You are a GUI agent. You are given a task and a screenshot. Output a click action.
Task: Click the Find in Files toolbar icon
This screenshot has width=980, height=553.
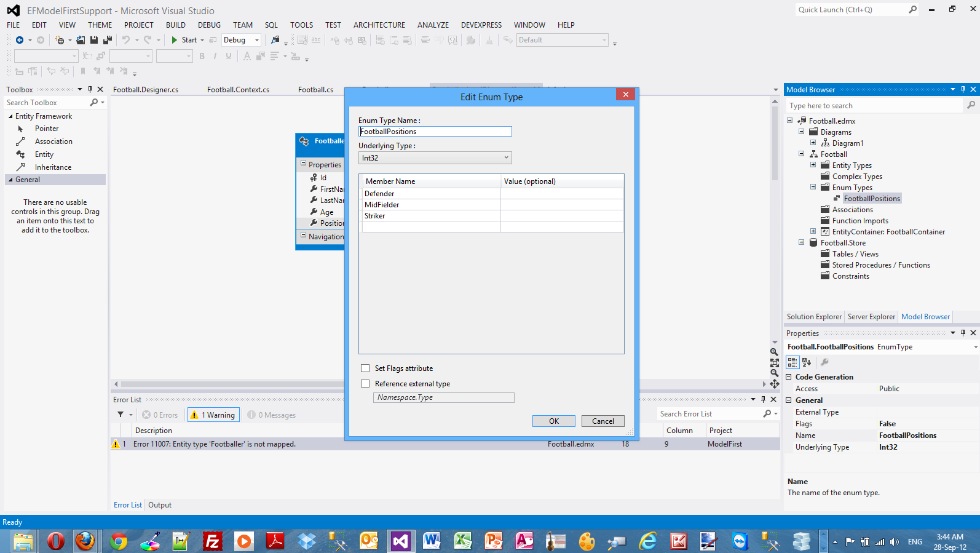click(275, 40)
